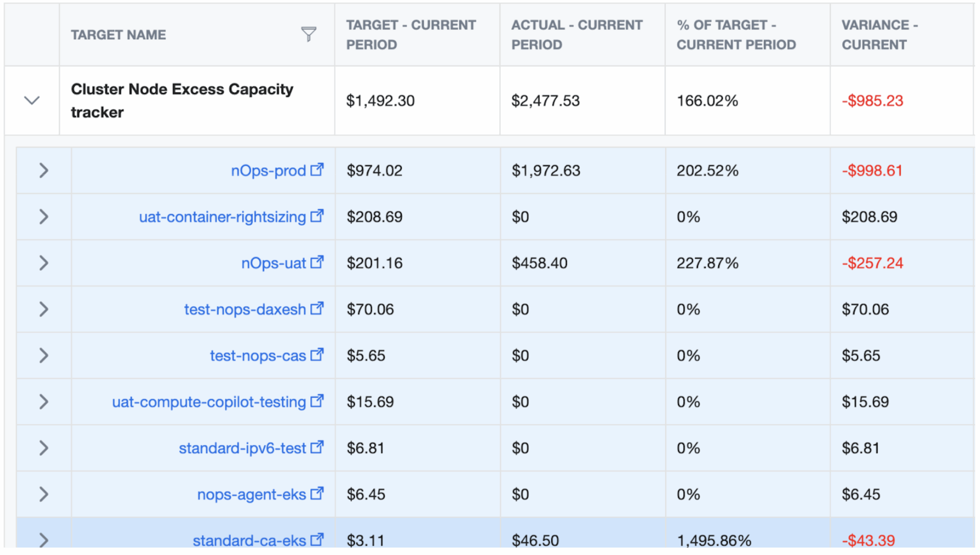Expand the test-nops-cas row chevron
Viewport: 980px width, 555px height.
[x=44, y=356]
